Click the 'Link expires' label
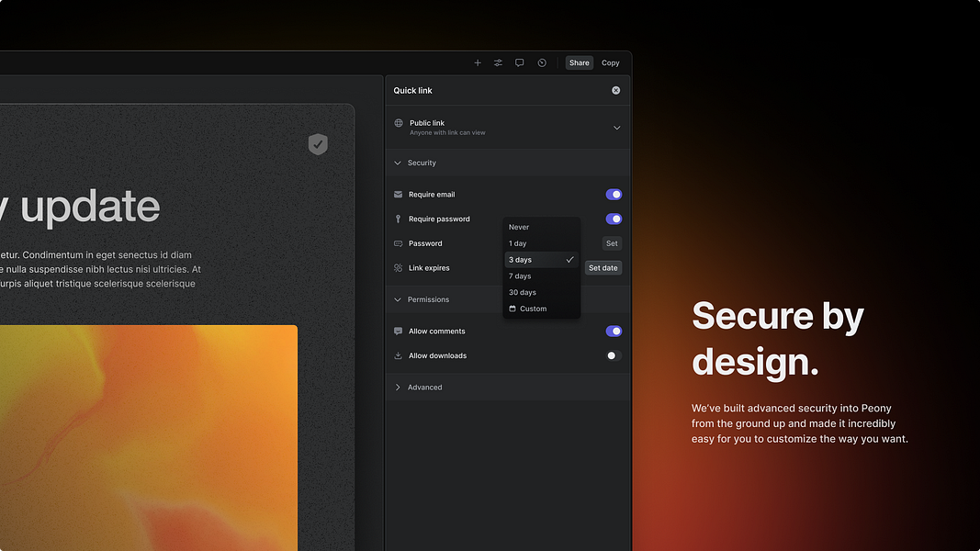Image resolution: width=980 pixels, height=551 pixels. click(x=429, y=268)
